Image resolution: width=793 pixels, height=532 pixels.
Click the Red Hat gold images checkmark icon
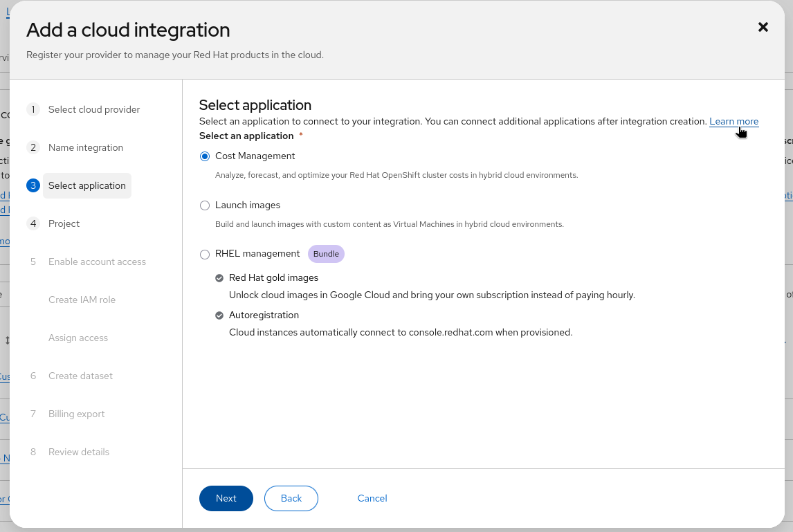pos(219,278)
